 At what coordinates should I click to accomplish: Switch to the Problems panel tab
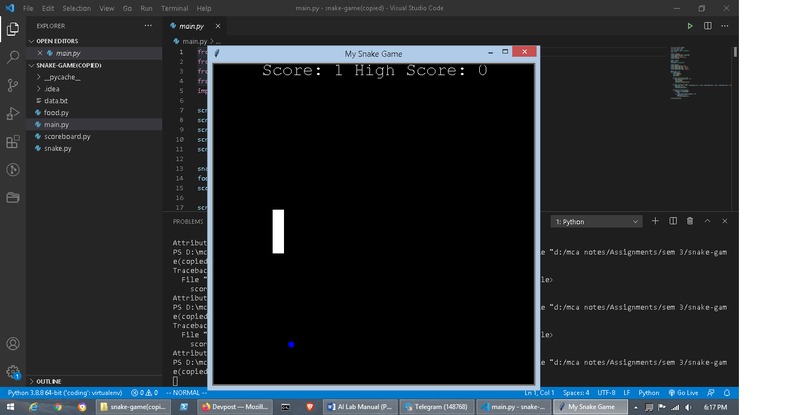[188, 222]
